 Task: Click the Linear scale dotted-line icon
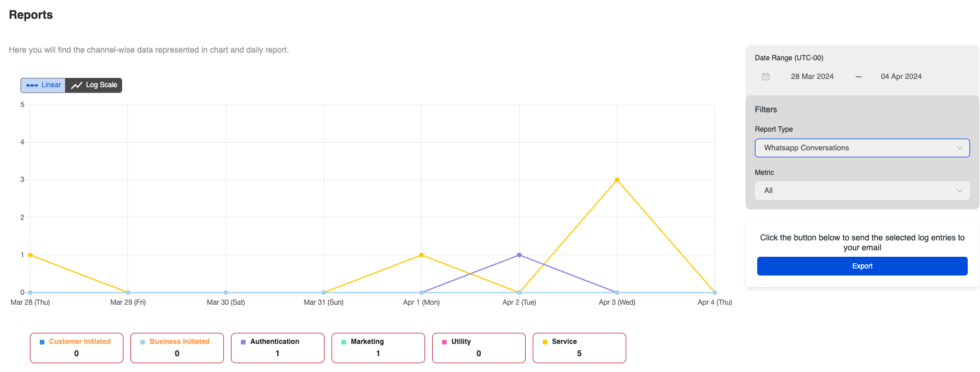[32, 85]
